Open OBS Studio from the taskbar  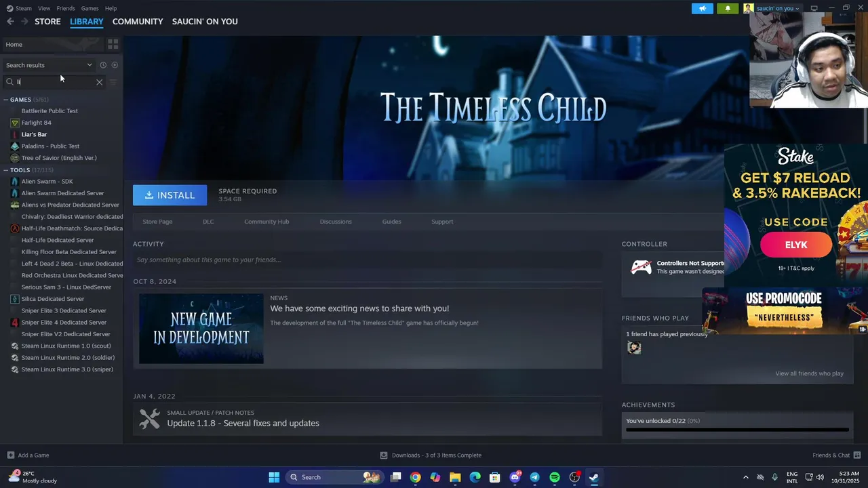tap(574, 477)
